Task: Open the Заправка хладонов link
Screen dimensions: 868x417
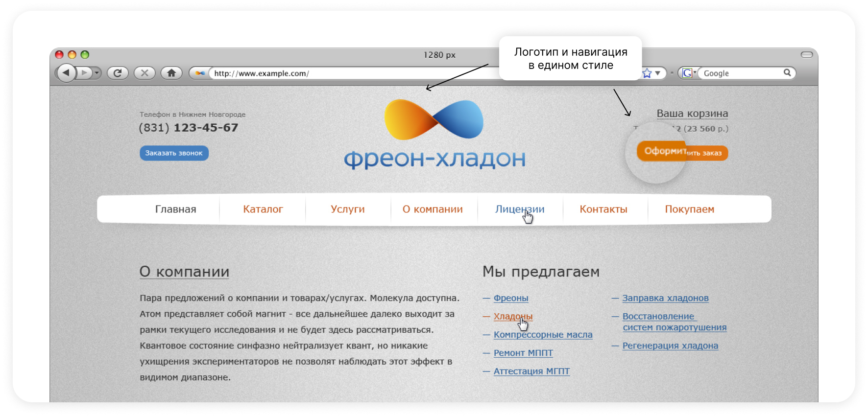Action: [x=665, y=298]
